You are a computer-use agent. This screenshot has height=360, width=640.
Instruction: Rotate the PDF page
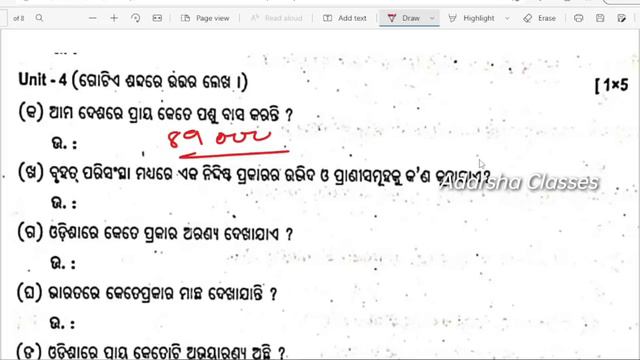pyautogui.click(x=136, y=18)
